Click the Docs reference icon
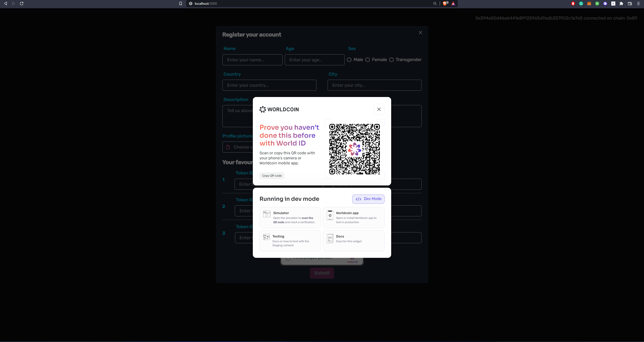 click(x=330, y=239)
